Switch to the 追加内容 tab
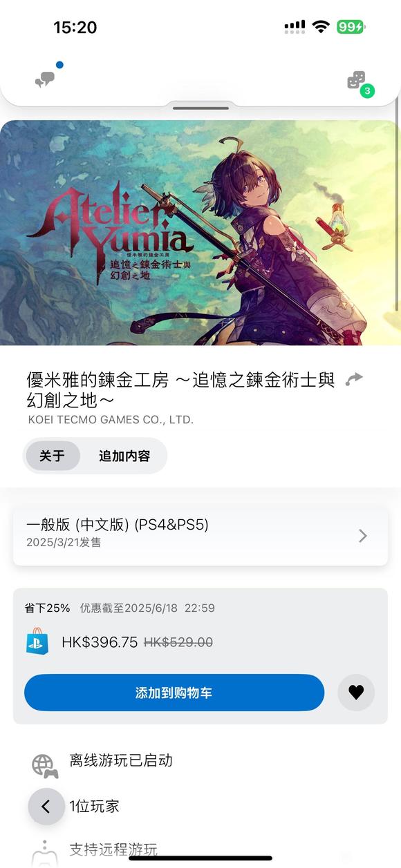 [124, 456]
